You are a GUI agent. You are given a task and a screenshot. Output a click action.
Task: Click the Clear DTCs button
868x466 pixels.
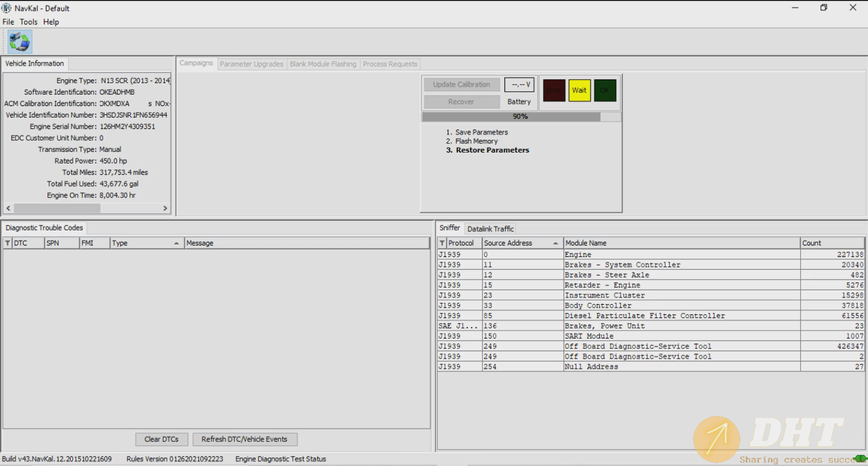pos(161,439)
